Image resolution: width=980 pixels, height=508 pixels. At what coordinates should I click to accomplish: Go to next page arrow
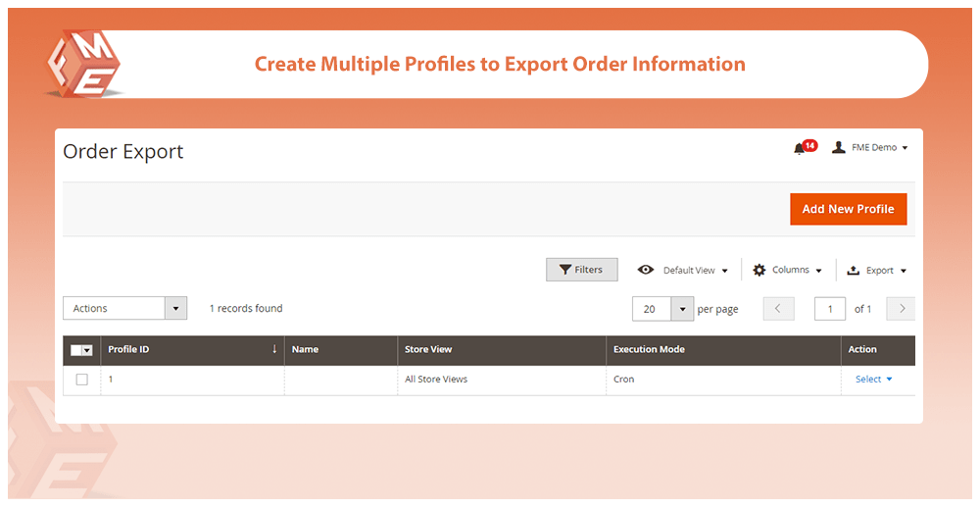(x=901, y=309)
